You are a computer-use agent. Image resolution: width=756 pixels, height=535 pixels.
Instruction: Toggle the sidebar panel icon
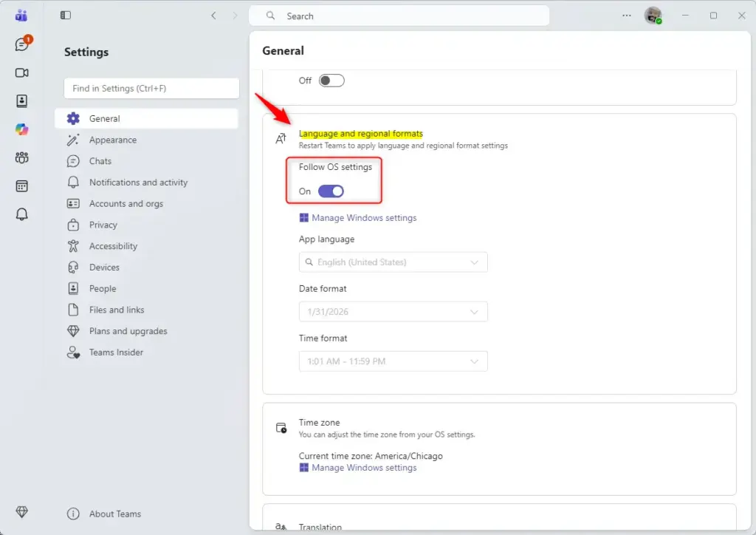66,16
